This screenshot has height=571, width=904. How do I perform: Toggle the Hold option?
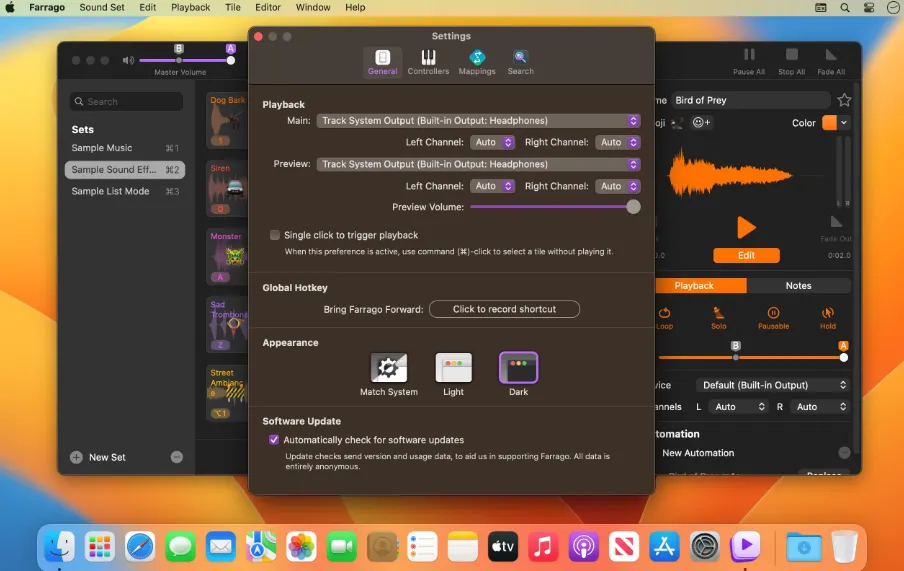click(828, 318)
